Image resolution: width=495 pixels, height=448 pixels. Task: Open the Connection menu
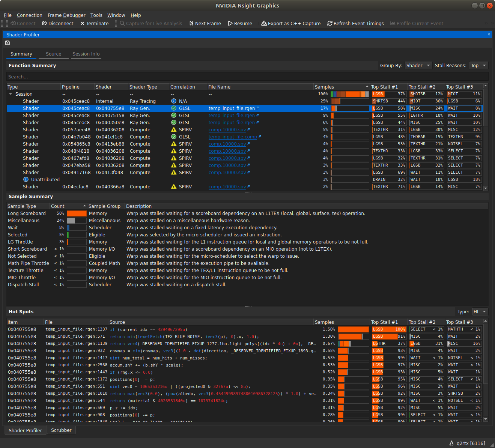(x=30, y=15)
